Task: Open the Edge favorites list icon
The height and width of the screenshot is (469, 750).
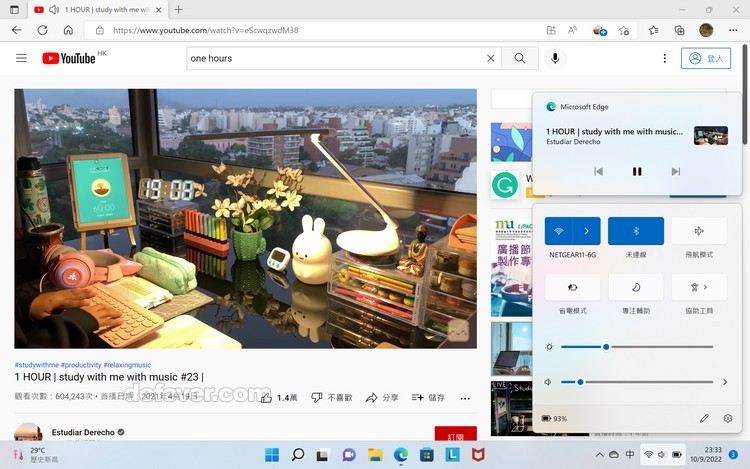Action: (653, 31)
